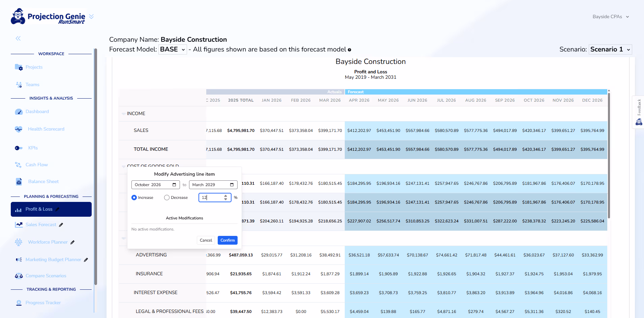The image size is (644, 318).
Task: Open Projects in the sidebar
Action: coord(34,67)
